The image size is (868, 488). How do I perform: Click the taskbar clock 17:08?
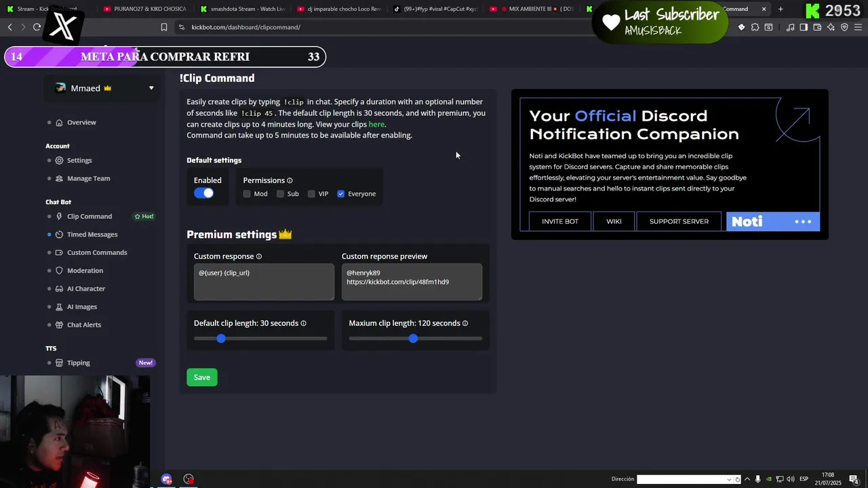[x=828, y=475]
